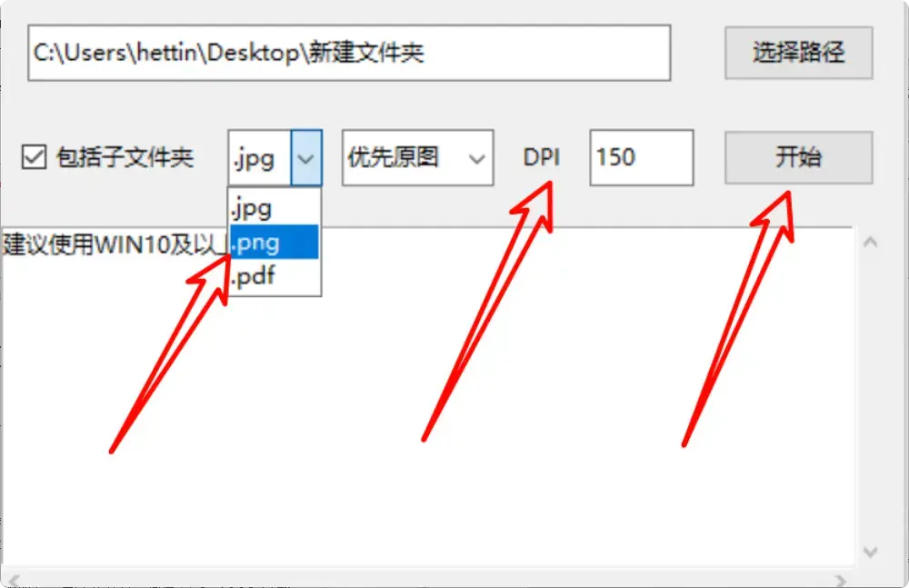Click the vertical scrollbar track in log
The height and width of the screenshot is (588, 909).
click(870, 397)
